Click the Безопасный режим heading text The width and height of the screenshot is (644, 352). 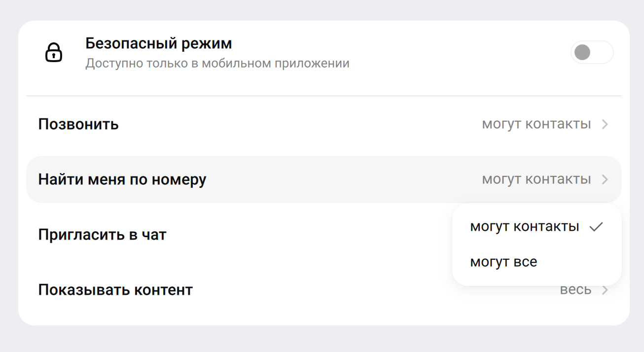pos(158,43)
